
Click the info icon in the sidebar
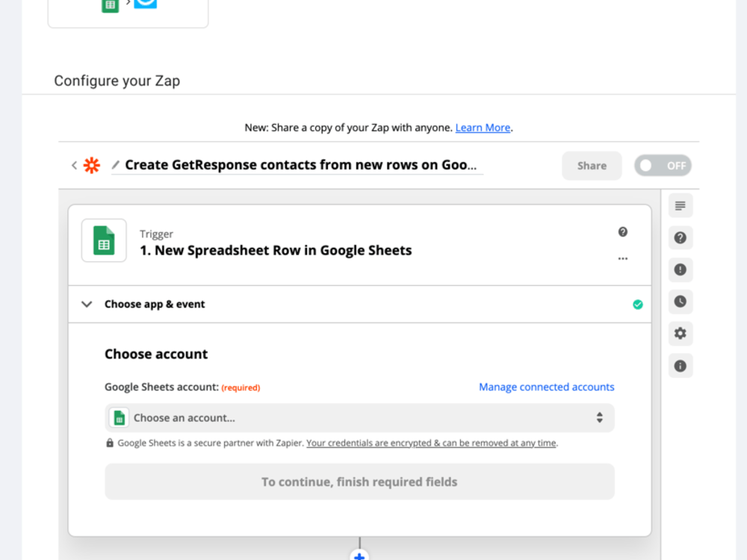(680, 366)
